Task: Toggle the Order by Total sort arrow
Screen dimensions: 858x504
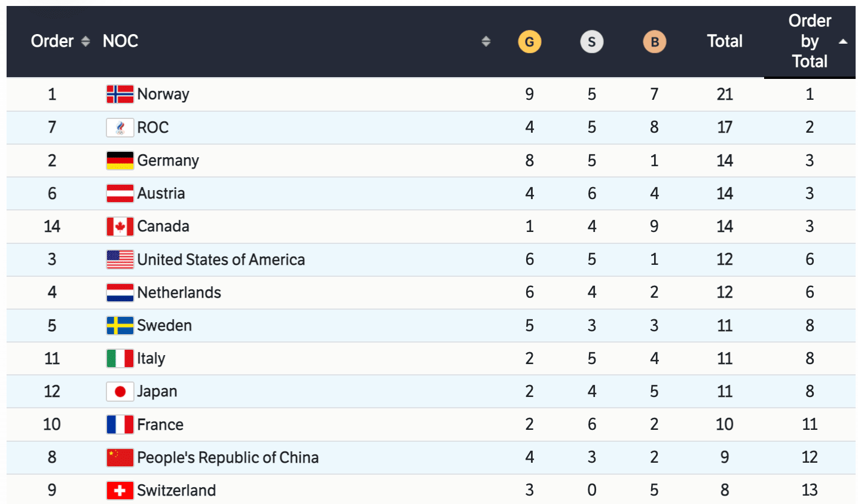Action: coord(843,41)
